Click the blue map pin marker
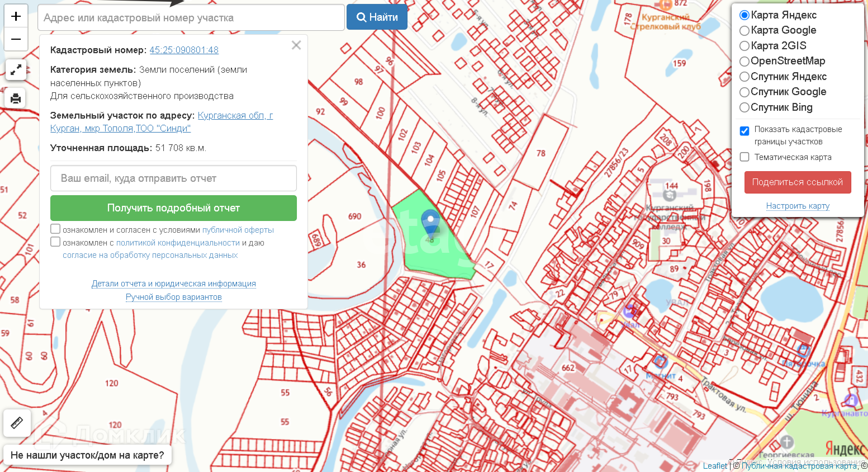Viewport: 868px width, 472px height. (x=430, y=223)
